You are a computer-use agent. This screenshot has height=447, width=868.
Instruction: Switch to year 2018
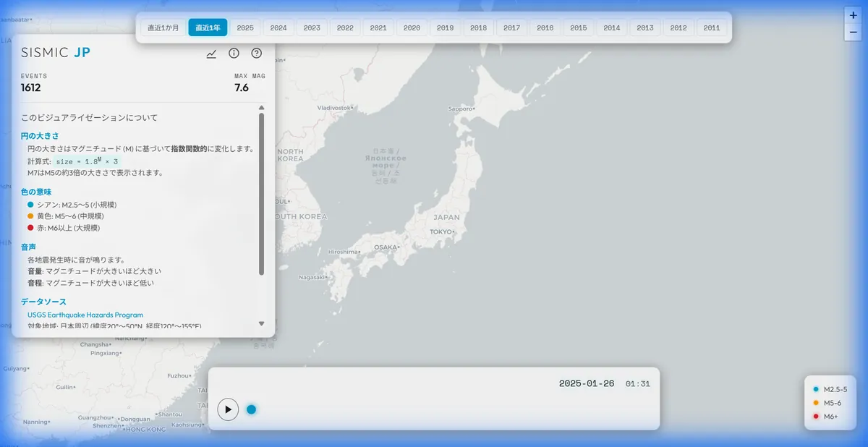[x=478, y=27]
